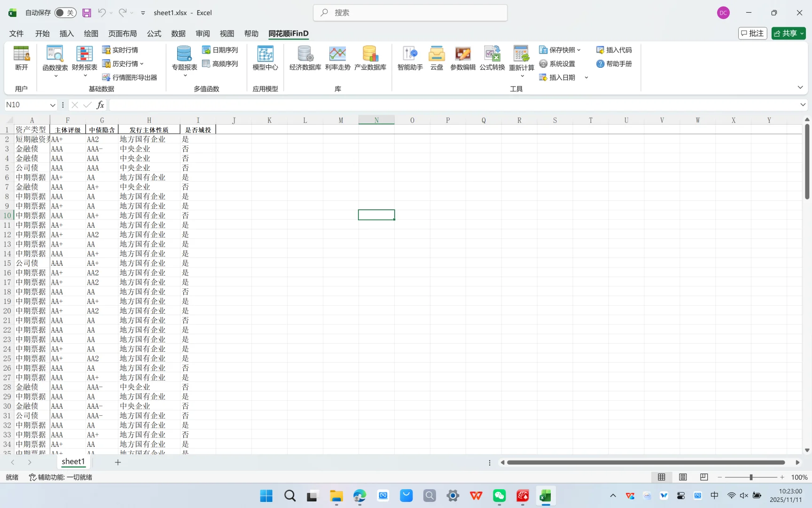The width and height of the screenshot is (812, 508).
Task: Expand 插入日期 dropdown
Action: [x=586, y=77]
